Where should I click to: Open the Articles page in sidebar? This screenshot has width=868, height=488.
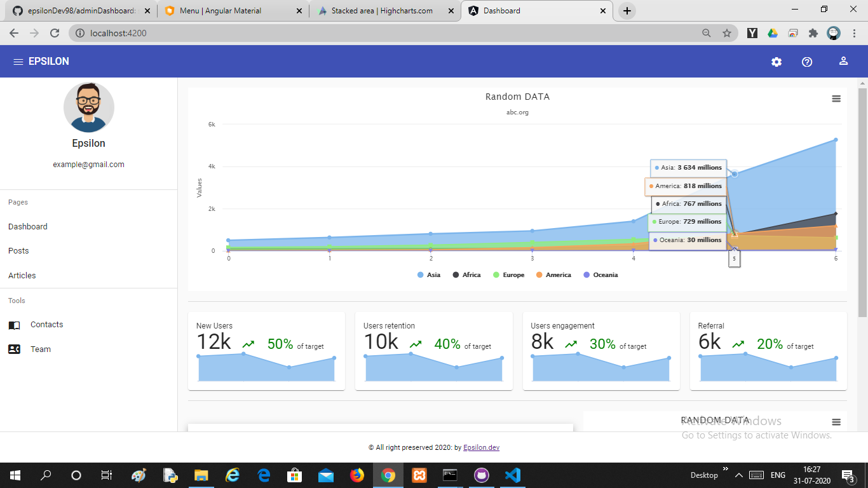click(x=22, y=276)
